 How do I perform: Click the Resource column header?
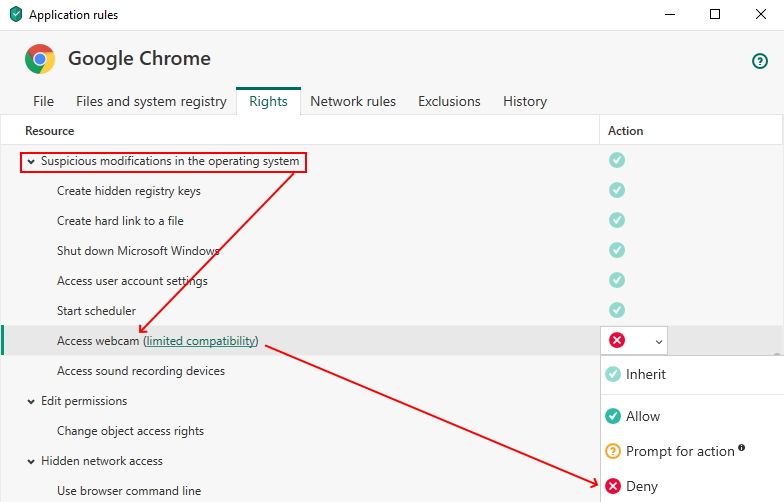(x=300, y=130)
